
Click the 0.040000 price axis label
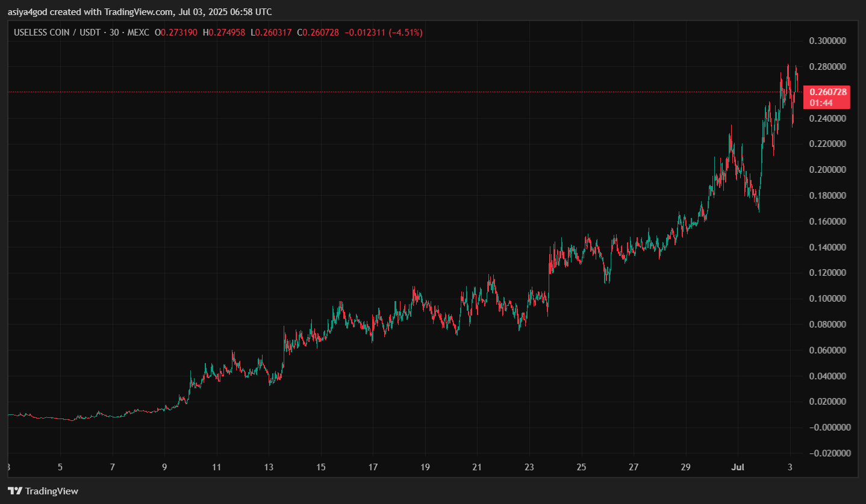tap(829, 376)
